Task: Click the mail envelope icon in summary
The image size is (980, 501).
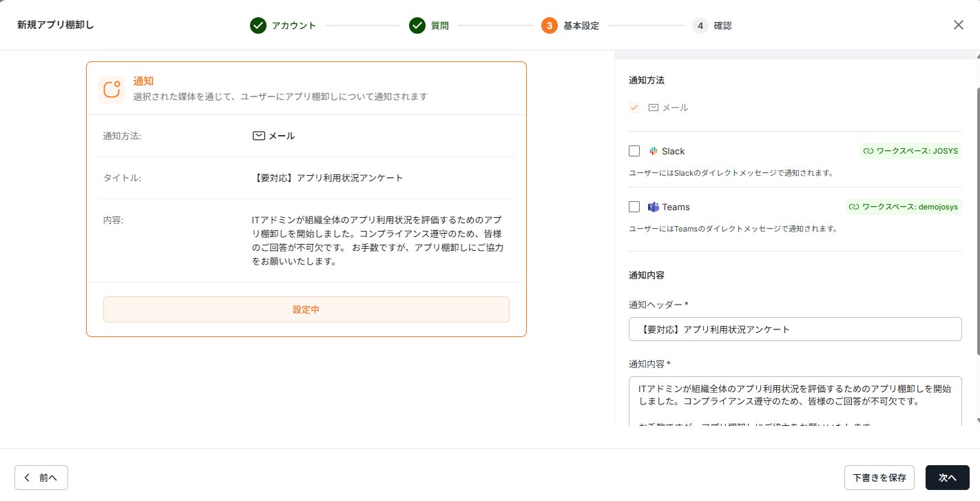Action: (x=259, y=136)
